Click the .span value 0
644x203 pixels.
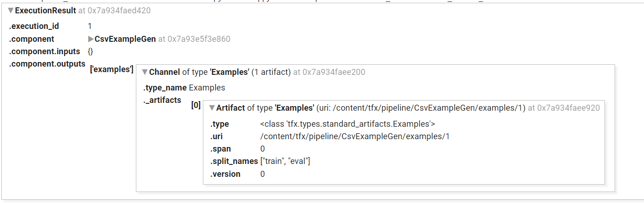pyautogui.click(x=263, y=149)
